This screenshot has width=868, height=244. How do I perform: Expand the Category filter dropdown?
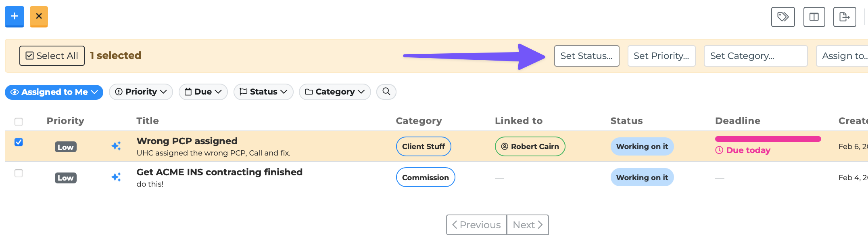pyautogui.click(x=335, y=92)
